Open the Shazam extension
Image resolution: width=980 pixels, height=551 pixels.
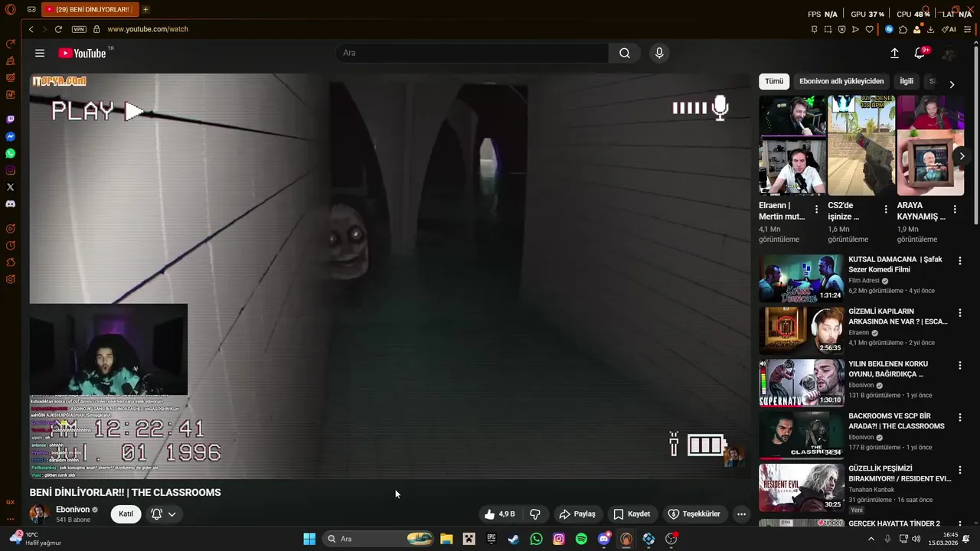[889, 29]
